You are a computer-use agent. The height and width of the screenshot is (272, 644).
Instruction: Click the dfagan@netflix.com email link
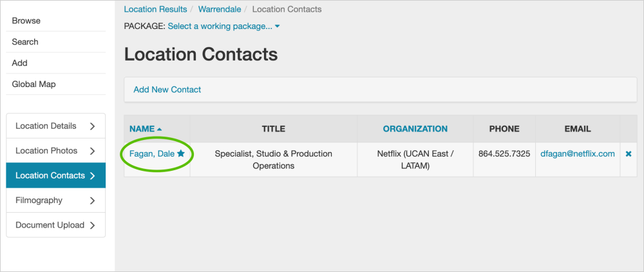click(x=578, y=154)
